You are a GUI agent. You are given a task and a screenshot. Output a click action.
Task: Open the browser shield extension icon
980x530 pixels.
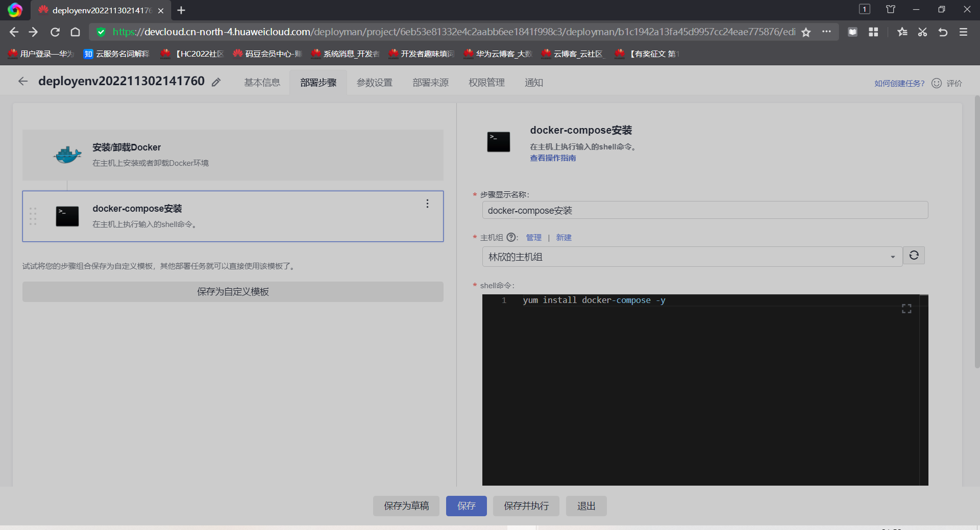coord(852,32)
